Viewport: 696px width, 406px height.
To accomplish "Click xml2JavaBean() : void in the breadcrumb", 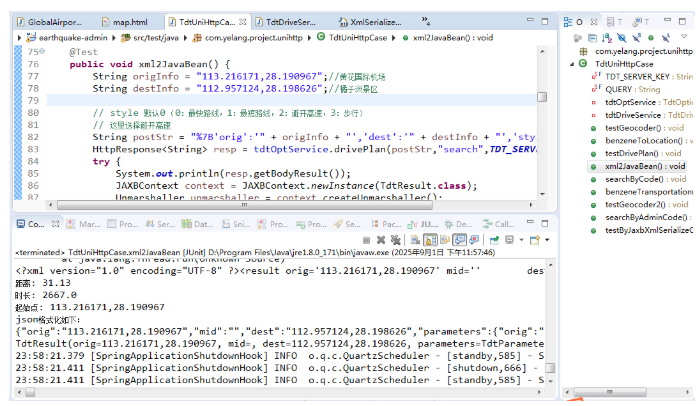I will pyautogui.click(x=448, y=38).
